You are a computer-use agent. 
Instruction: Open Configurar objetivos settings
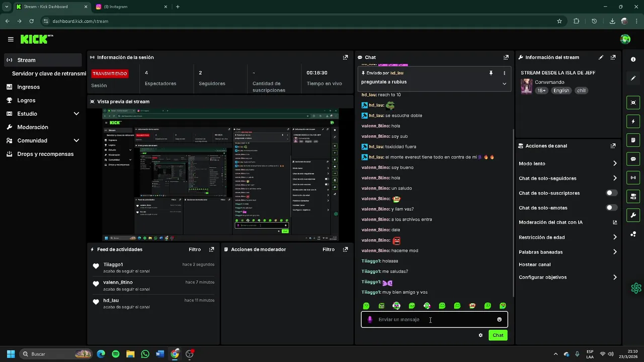(x=568, y=277)
